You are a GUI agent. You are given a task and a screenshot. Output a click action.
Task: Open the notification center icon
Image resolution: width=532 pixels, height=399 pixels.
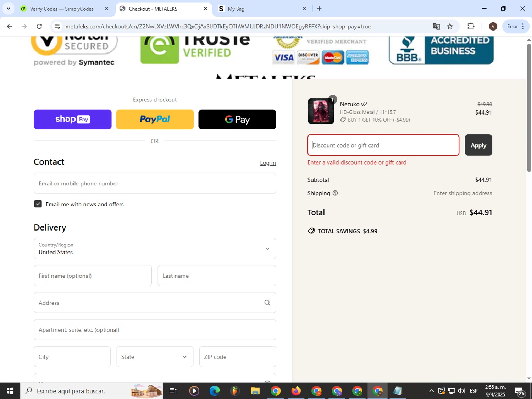click(x=520, y=391)
